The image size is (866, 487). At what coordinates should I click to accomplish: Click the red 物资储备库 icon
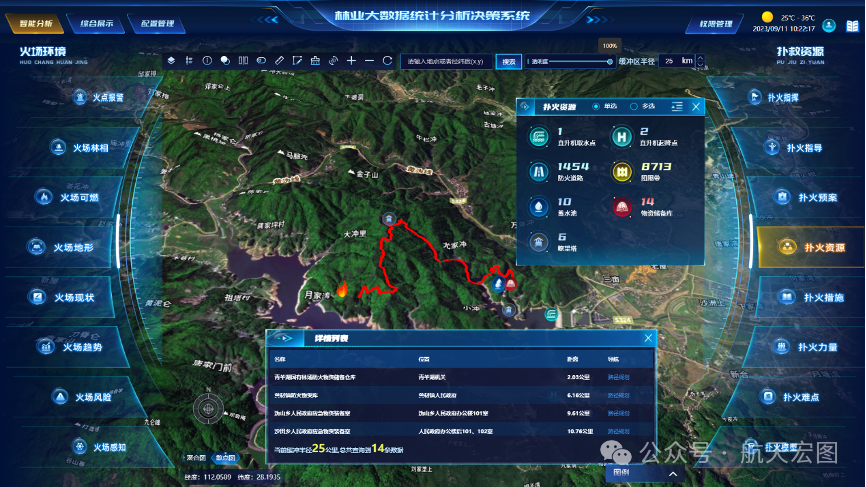(621, 207)
